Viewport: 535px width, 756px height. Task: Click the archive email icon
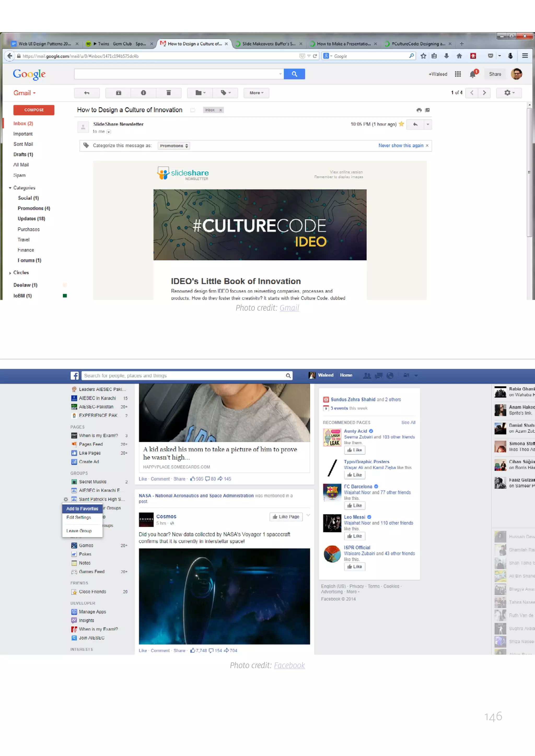click(118, 93)
